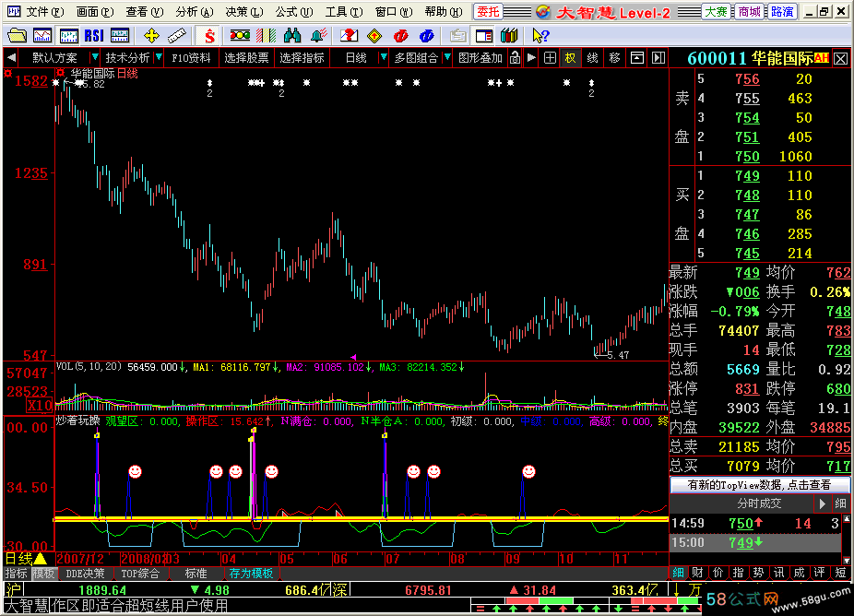Open the 分析(A) menu
This screenshot has height=616, width=854.
pyautogui.click(x=195, y=12)
